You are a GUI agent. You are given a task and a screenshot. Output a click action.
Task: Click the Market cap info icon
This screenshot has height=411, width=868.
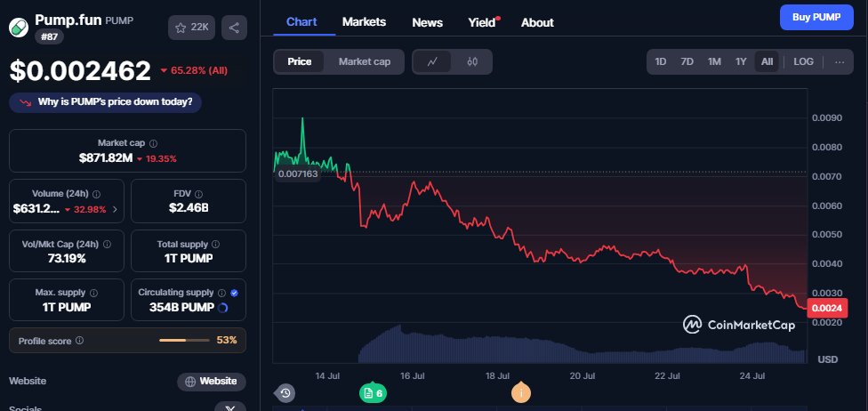pos(153,143)
